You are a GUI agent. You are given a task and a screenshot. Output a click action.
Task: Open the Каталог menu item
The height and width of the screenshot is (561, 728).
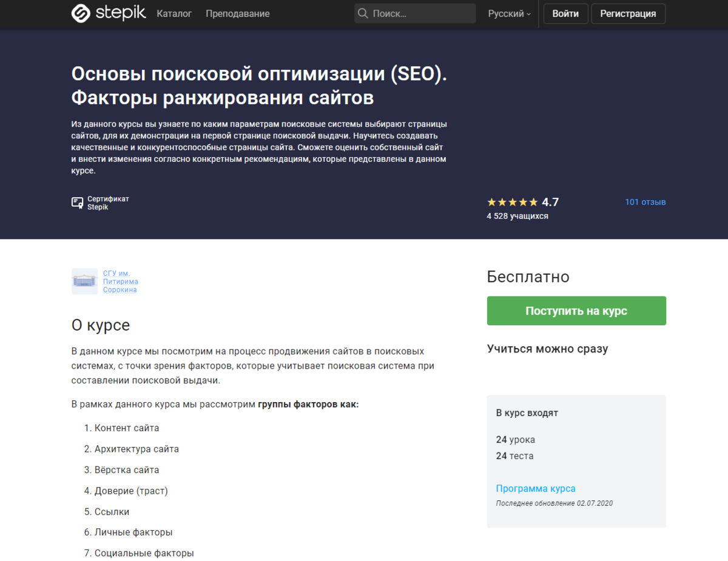174,13
